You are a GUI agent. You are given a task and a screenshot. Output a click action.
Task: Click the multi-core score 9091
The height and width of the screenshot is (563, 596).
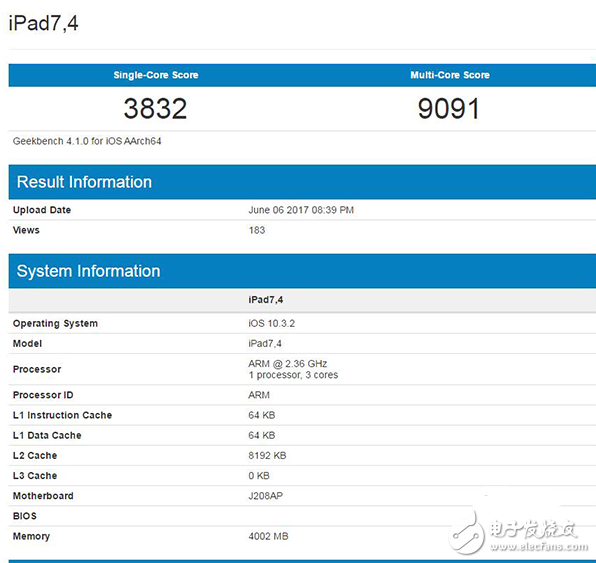pyautogui.click(x=449, y=109)
